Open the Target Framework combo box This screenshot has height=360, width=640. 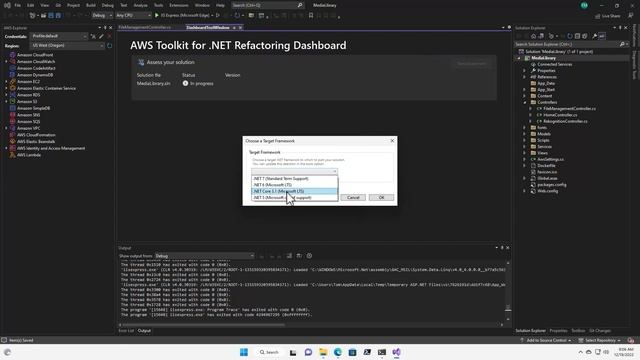[x=294, y=171]
